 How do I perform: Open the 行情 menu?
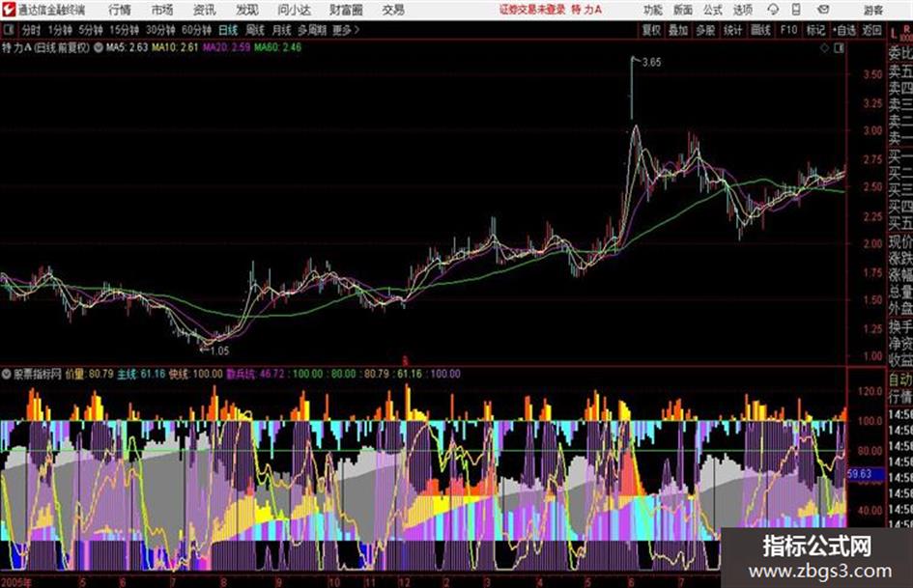[x=120, y=10]
